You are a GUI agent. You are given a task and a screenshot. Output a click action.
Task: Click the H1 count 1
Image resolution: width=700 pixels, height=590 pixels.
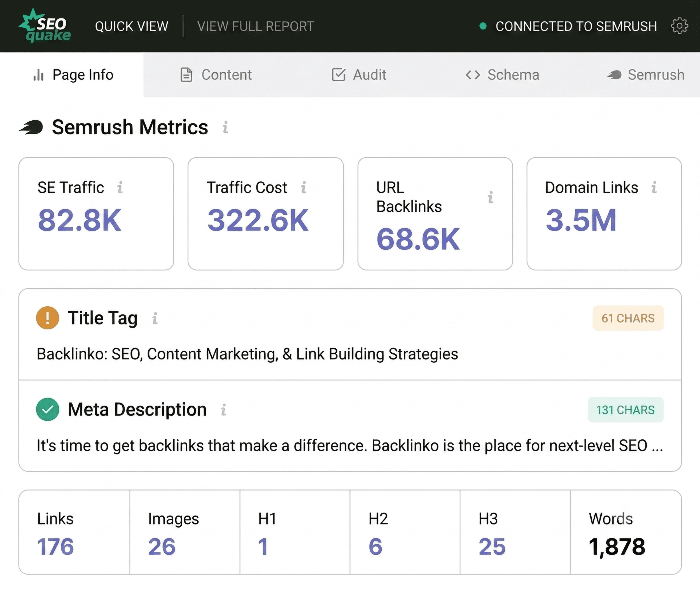(263, 547)
